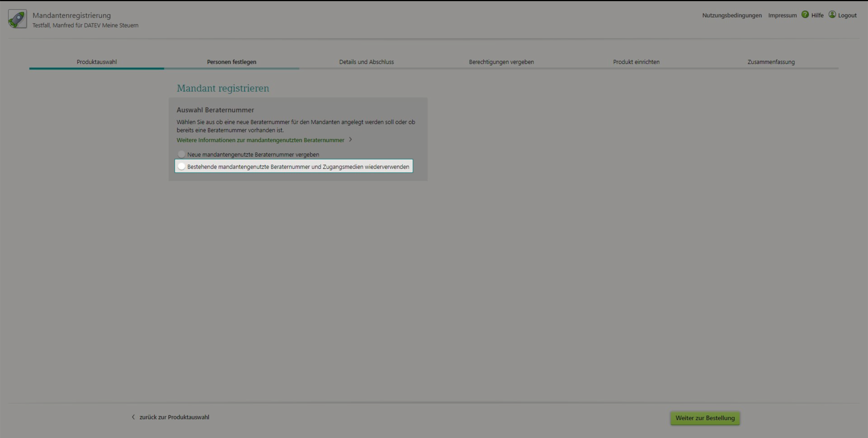The image size is (868, 438).
Task: Select Bestehende Beraternummer wiederverwenden radio button
Action: tap(181, 166)
